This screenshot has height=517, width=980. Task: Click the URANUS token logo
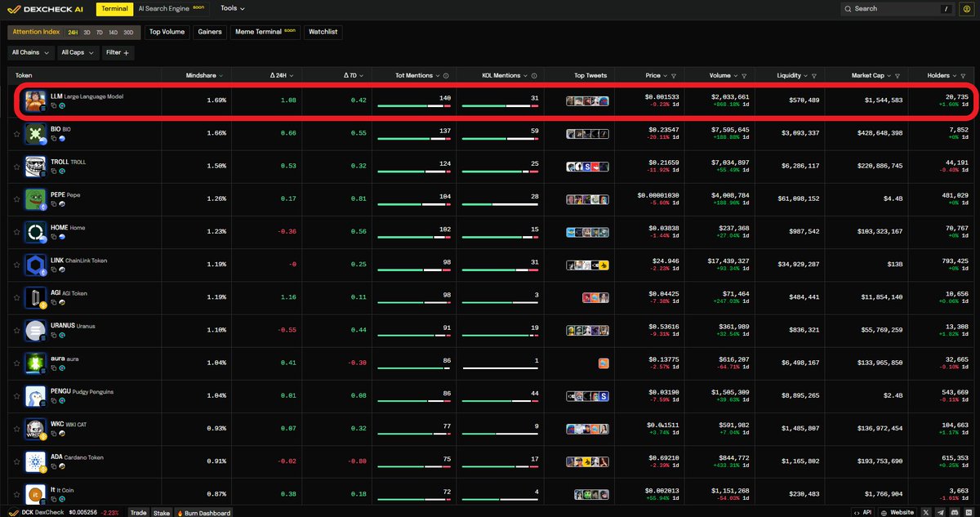point(34,331)
